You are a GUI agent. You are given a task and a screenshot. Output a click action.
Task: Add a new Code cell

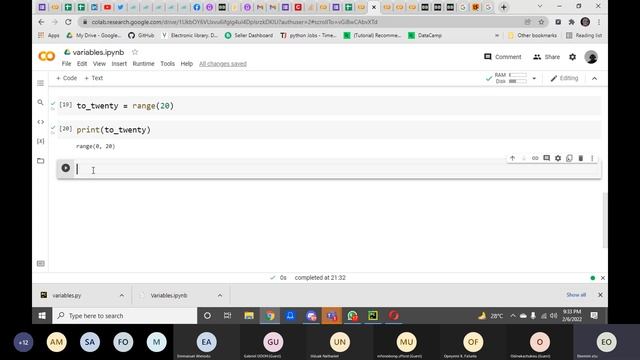pos(67,78)
